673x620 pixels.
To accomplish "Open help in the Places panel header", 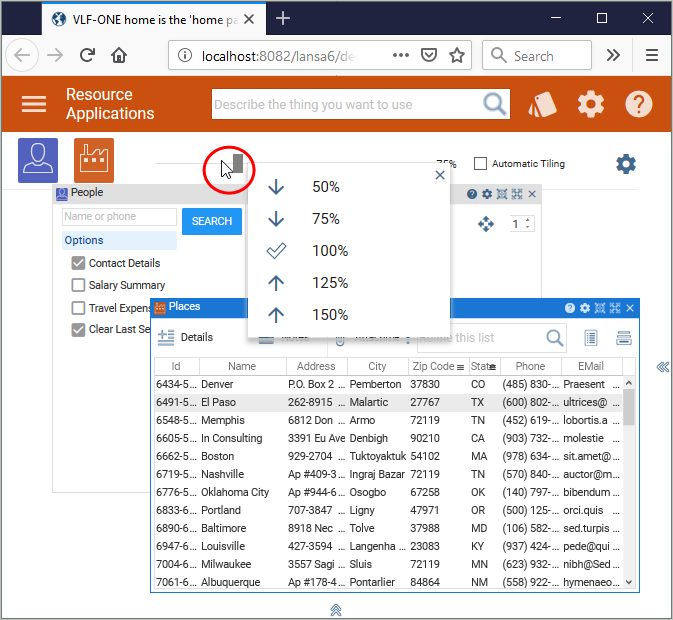I will point(570,308).
